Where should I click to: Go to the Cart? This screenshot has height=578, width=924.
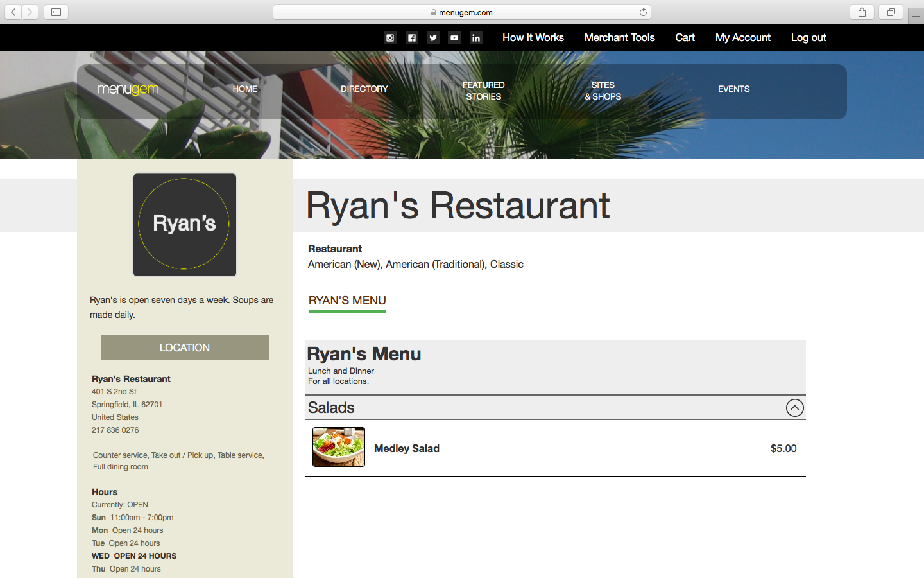pos(685,38)
